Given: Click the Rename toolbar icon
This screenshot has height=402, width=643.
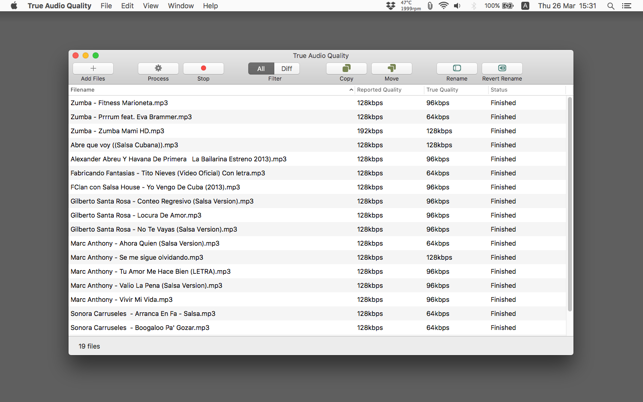Looking at the screenshot, I should pos(457,68).
